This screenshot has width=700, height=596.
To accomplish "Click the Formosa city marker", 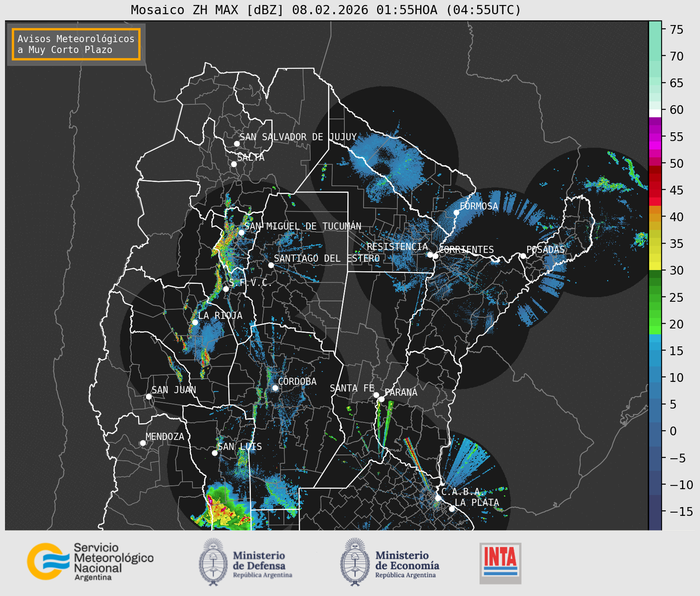I will pyautogui.click(x=457, y=212).
